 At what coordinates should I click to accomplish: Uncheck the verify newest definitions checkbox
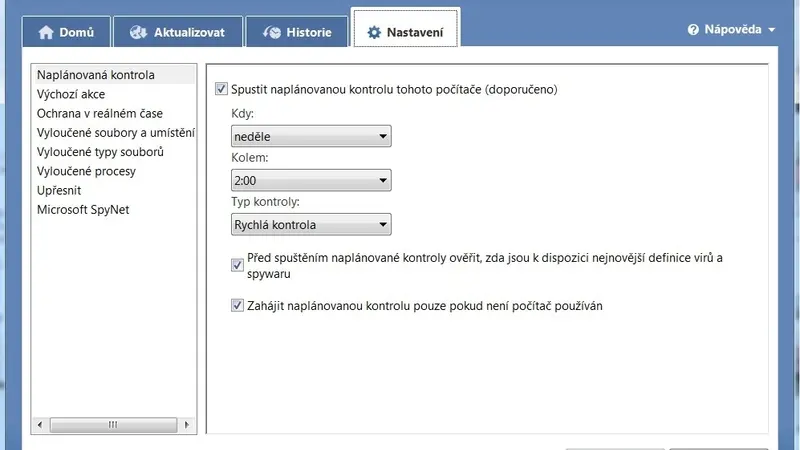click(x=237, y=265)
